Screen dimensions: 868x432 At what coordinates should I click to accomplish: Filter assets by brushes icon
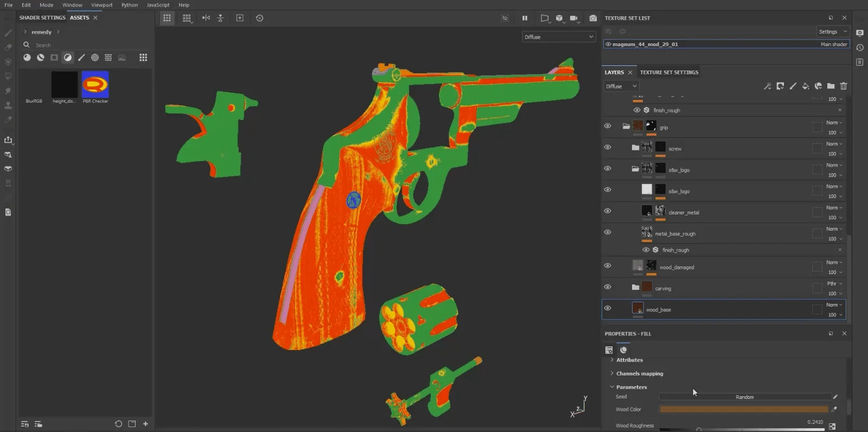click(x=81, y=58)
